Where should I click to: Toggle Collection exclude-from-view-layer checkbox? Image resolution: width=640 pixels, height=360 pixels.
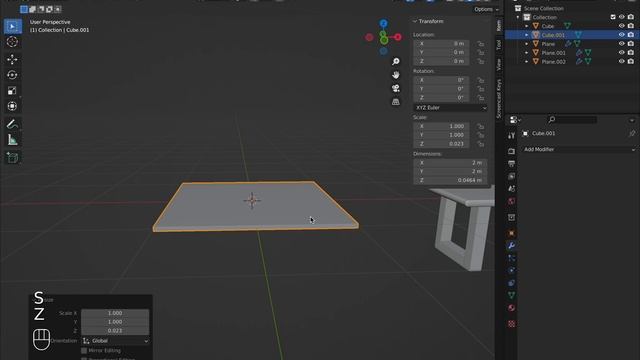[x=613, y=17]
